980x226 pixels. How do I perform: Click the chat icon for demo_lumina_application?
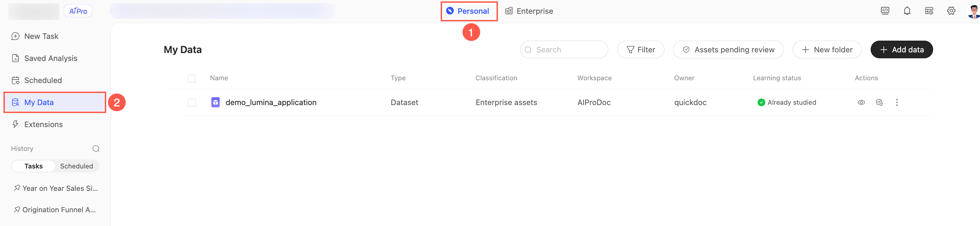tap(879, 102)
